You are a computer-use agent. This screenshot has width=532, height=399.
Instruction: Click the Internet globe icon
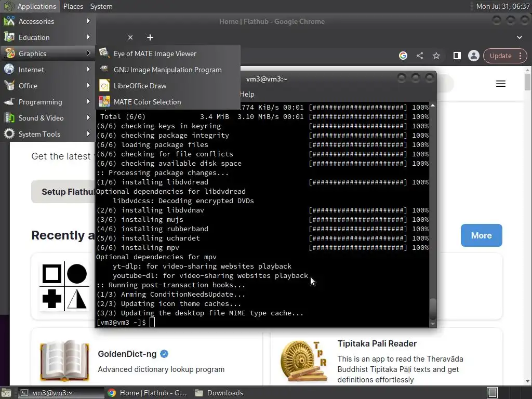click(9, 69)
